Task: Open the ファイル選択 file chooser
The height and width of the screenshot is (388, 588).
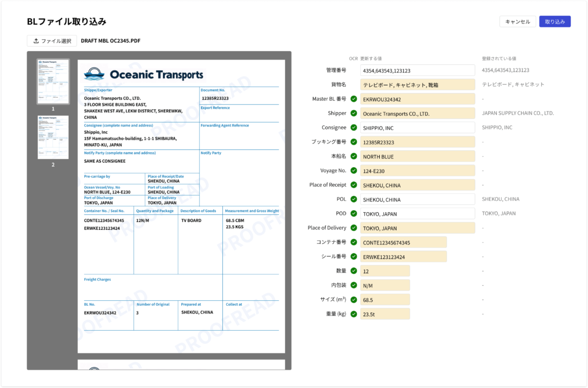Action: (52, 41)
